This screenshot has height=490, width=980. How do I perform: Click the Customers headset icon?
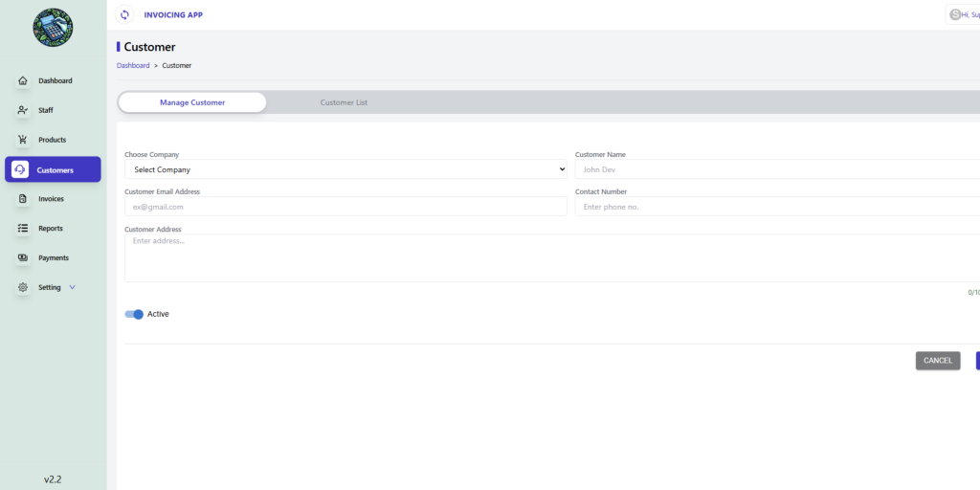(20, 169)
